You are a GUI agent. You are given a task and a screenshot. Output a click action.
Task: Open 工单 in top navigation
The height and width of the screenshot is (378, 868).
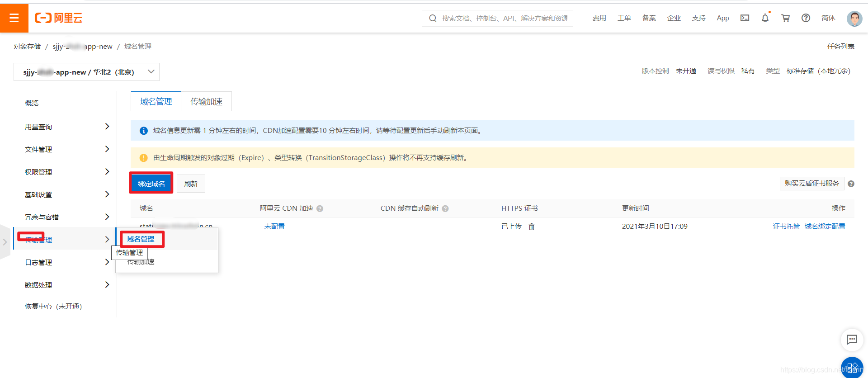click(x=624, y=18)
